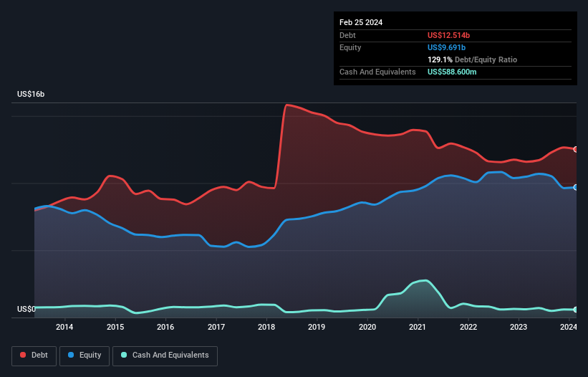Toggle the Debt series legend button
This screenshot has height=377, width=588.
[34, 355]
